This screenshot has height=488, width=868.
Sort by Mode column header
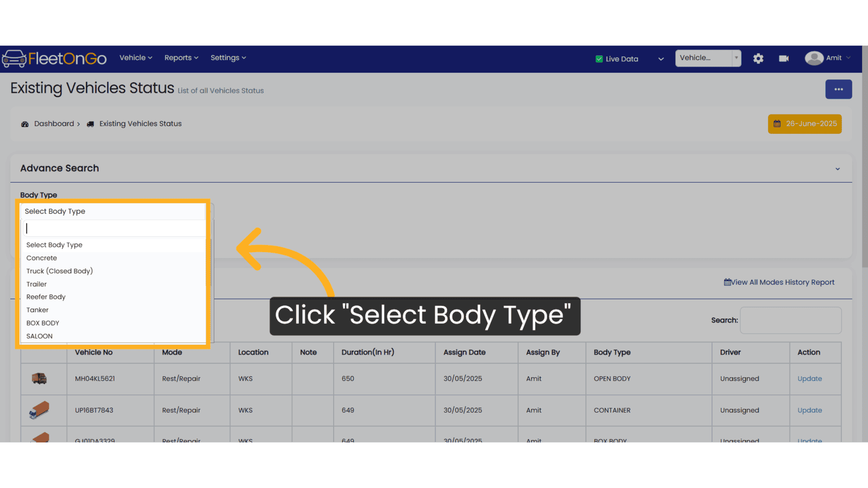pos(192,352)
